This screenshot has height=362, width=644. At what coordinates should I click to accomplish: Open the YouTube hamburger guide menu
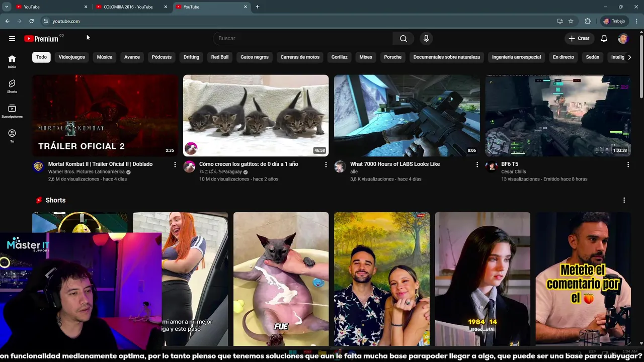[12, 39]
